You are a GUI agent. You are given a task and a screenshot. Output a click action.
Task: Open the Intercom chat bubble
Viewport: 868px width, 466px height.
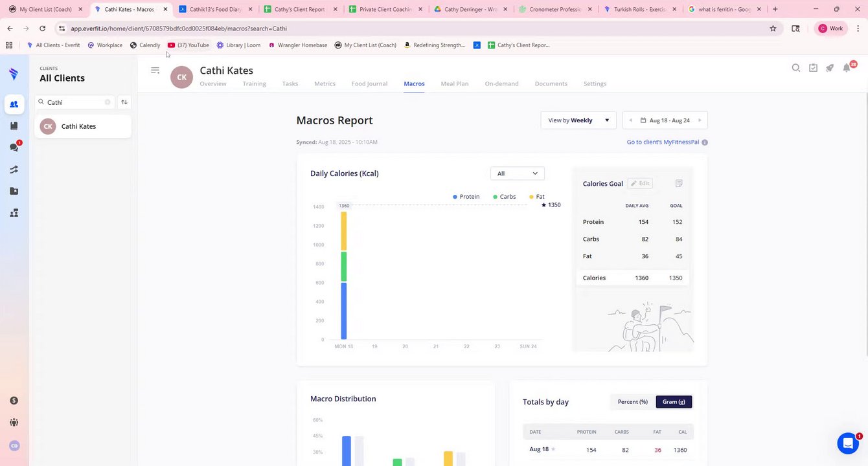848,443
